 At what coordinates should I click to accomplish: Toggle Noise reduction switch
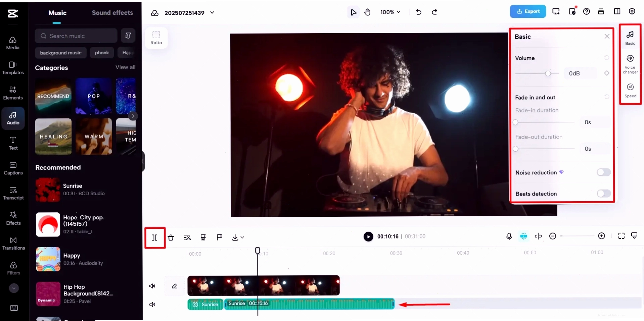[603, 172]
